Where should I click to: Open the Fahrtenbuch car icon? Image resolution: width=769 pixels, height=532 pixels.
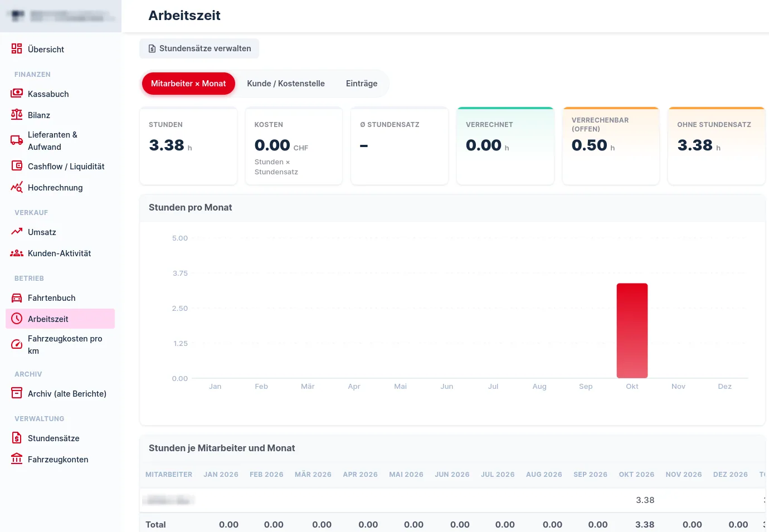tap(17, 297)
